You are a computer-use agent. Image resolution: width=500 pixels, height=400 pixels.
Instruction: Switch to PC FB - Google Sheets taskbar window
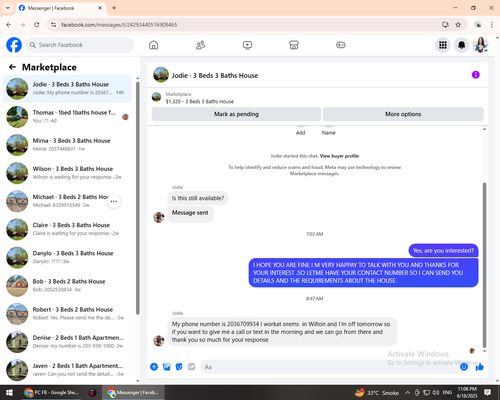(52, 393)
